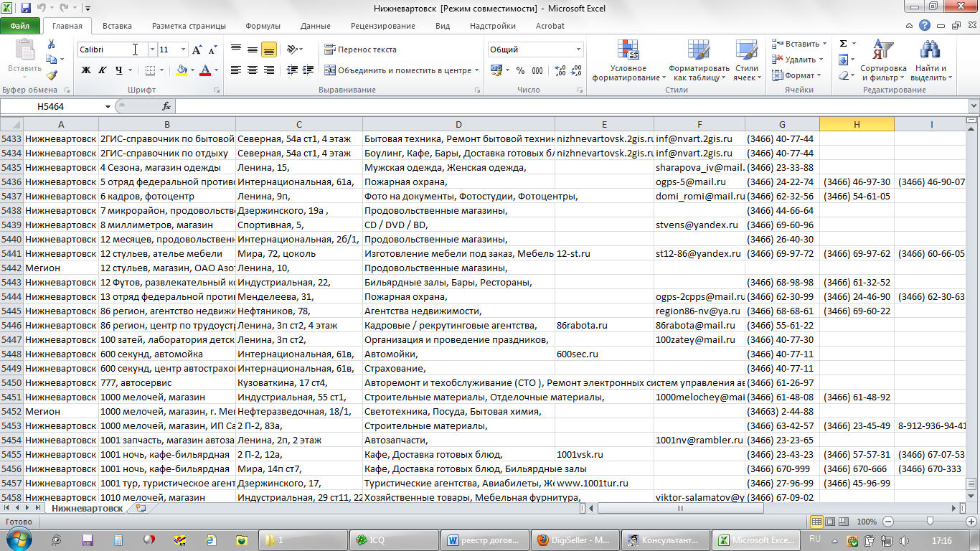Select the Нижневартовск sheet tab
The height and width of the screenshot is (551, 980).
pyautogui.click(x=87, y=508)
